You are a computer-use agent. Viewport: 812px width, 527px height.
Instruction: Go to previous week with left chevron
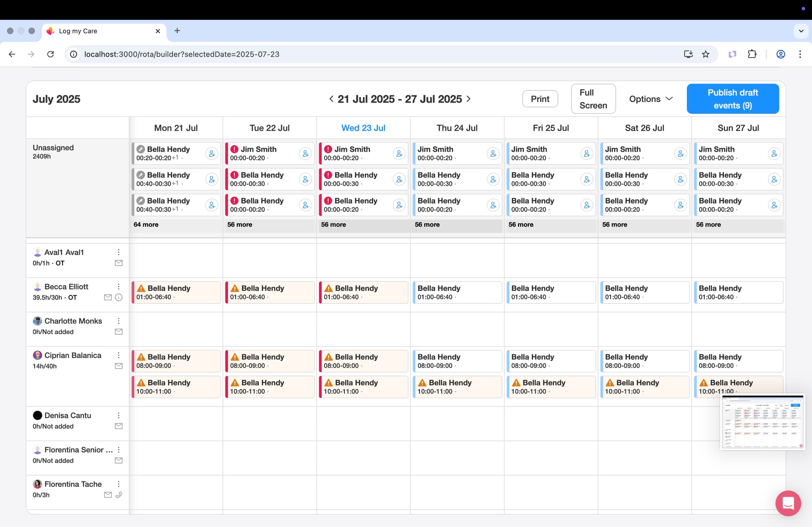(x=331, y=99)
